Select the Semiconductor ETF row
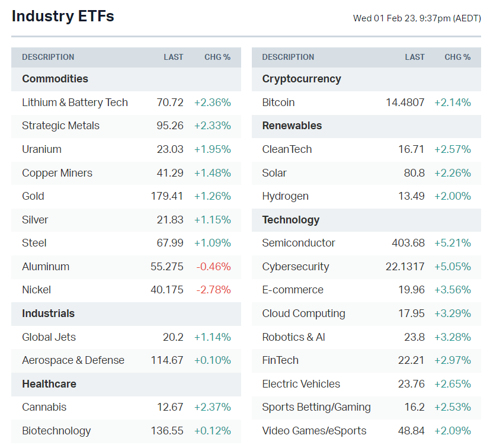 [x=299, y=243]
